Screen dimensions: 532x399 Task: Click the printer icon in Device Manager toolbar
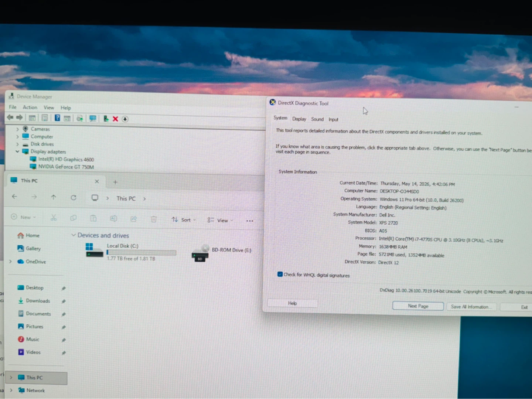point(79,118)
